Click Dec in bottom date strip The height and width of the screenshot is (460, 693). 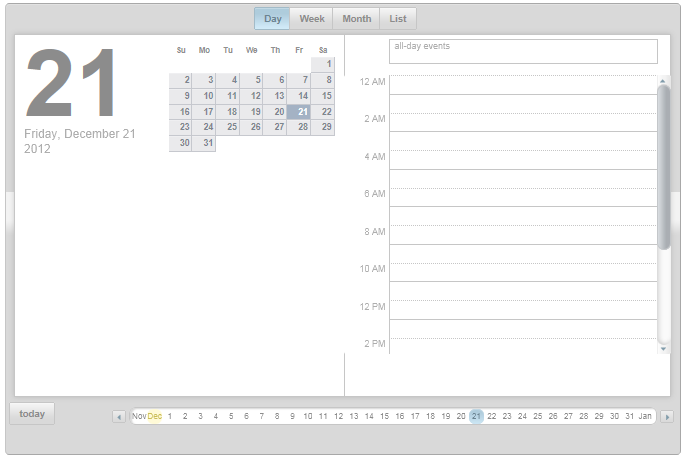tap(155, 416)
